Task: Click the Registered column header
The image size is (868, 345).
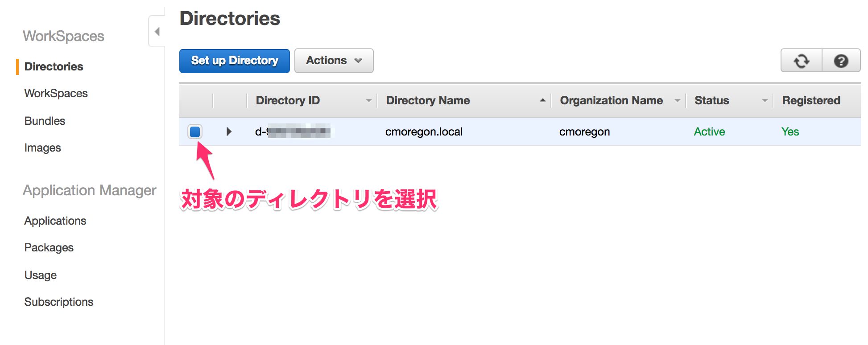Action: tap(811, 101)
